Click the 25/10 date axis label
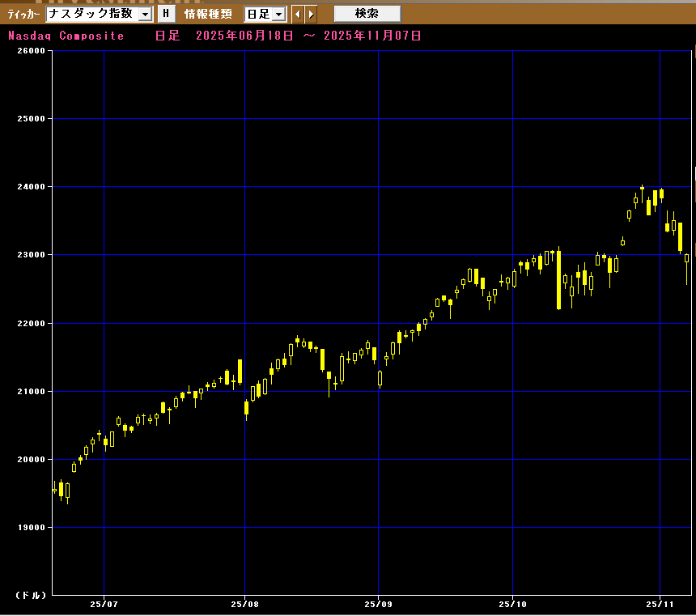Screen dimensions: 696x616 [512, 604]
